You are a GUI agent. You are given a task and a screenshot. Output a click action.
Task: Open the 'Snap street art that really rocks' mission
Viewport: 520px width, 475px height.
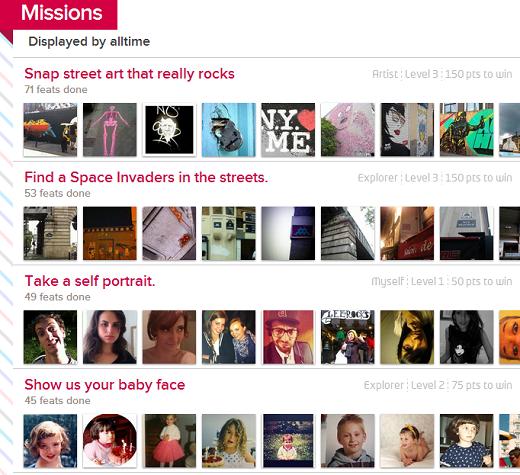click(x=129, y=74)
